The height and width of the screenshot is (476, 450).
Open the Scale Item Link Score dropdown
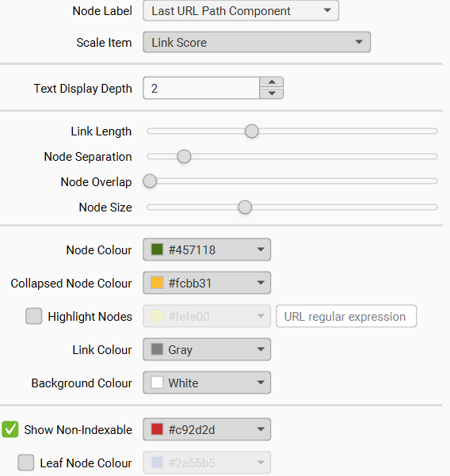257,42
